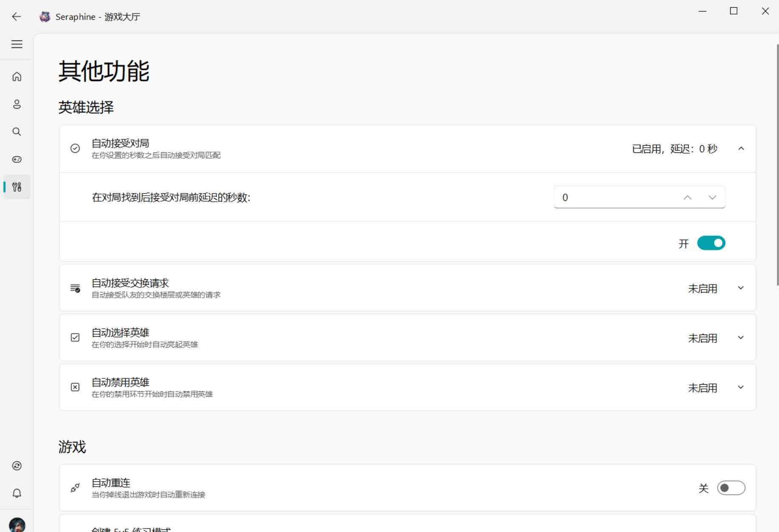Collapse the 自动接受对局 card

(741, 149)
